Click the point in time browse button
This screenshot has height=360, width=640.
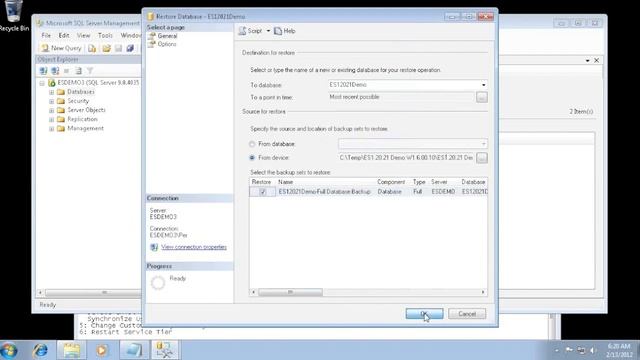click(x=482, y=97)
